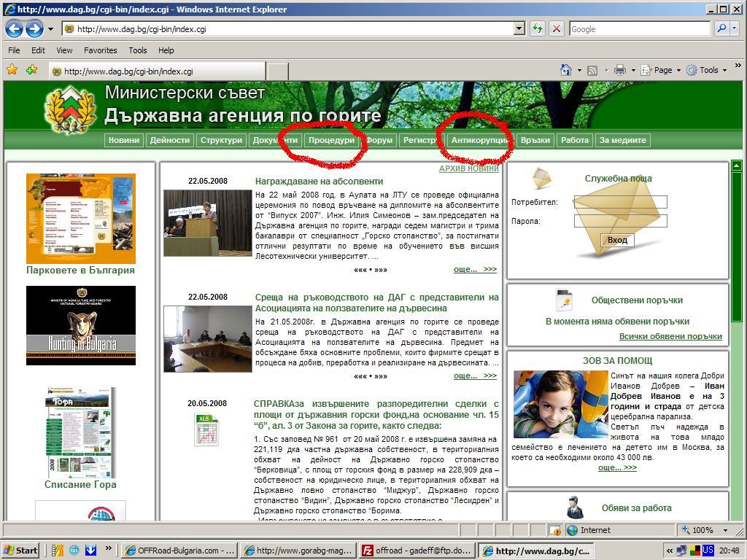Click the Обществени поръчки document icon
This screenshot has width=747, height=560.
(x=564, y=300)
